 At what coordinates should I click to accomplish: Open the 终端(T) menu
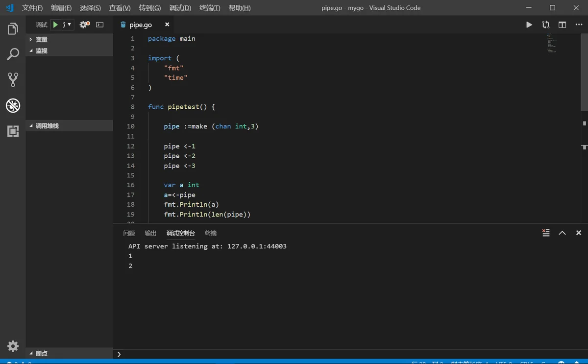tap(210, 8)
